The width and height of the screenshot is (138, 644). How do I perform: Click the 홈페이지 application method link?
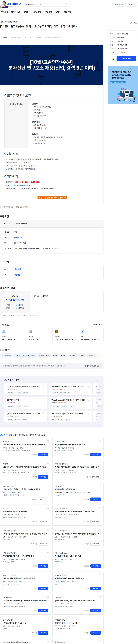pos(45,296)
